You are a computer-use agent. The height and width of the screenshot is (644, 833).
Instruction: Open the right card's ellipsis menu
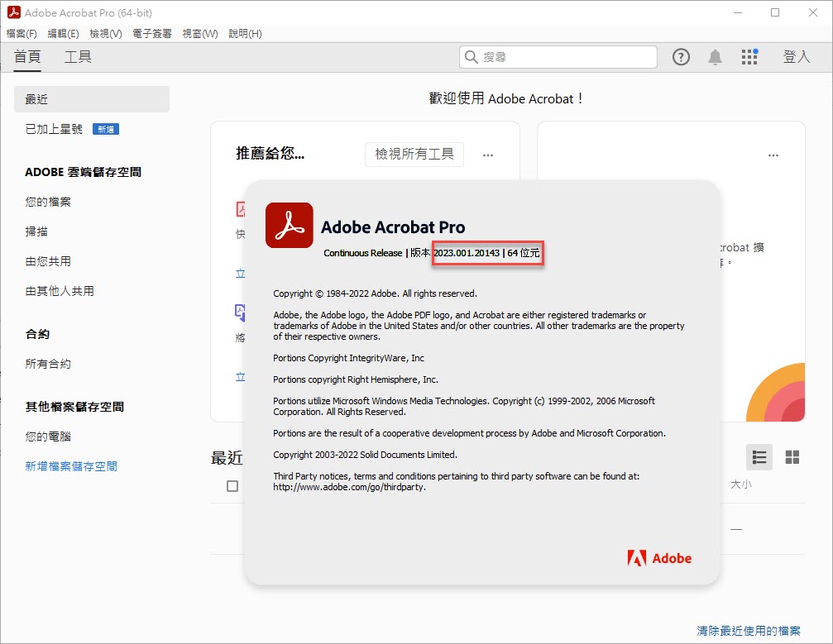point(773,155)
